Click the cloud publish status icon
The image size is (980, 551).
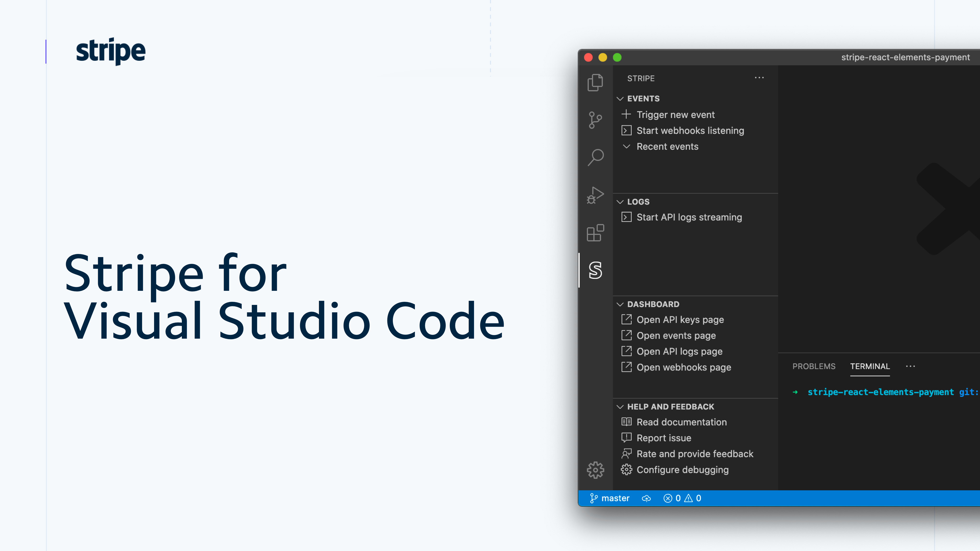[646, 498]
